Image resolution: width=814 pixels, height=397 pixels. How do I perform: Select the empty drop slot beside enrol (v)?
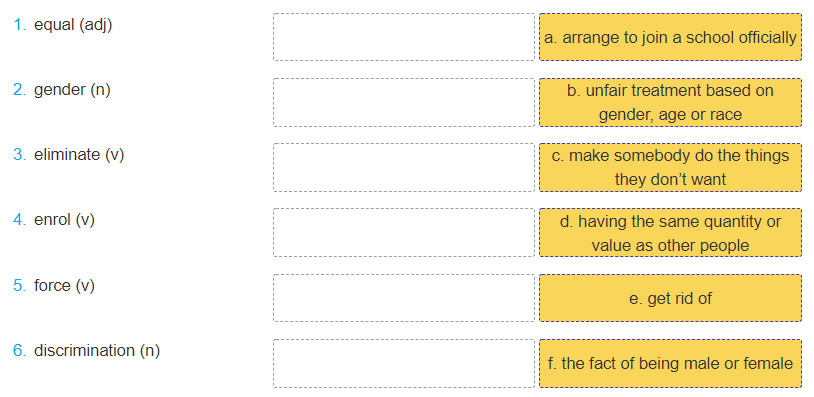[x=404, y=232]
